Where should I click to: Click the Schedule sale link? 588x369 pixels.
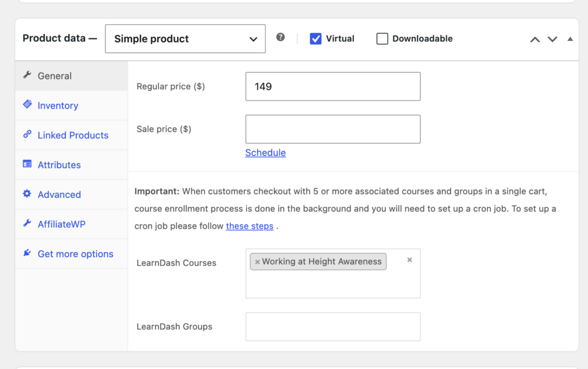click(265, 153)
